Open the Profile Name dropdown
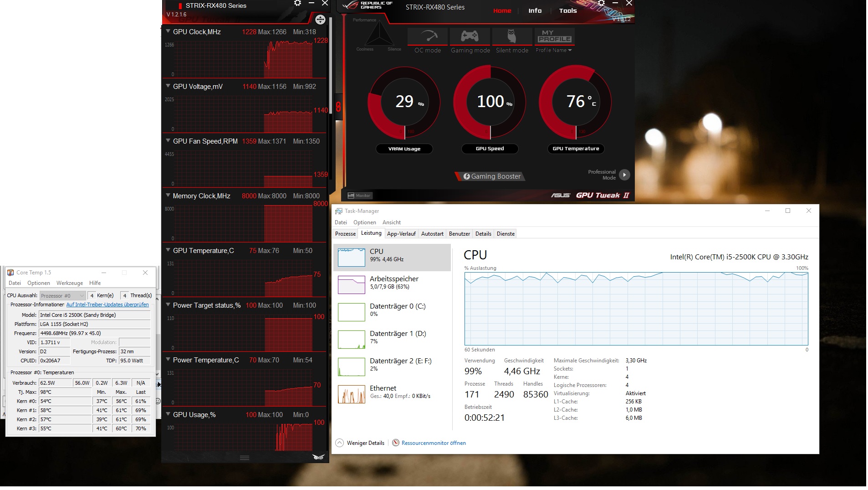The width and height of the screenshot is (868, 490). (x=553, y=50)
